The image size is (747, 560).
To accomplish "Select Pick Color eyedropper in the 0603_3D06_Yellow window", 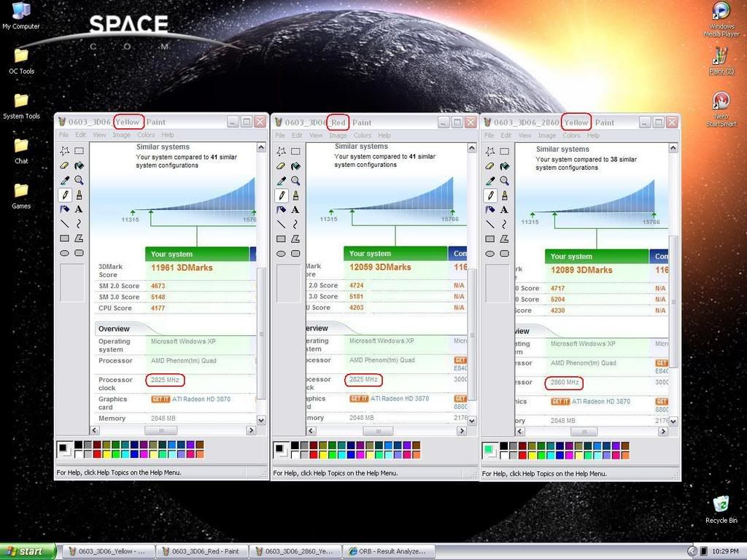I will [x=65, y=181].
